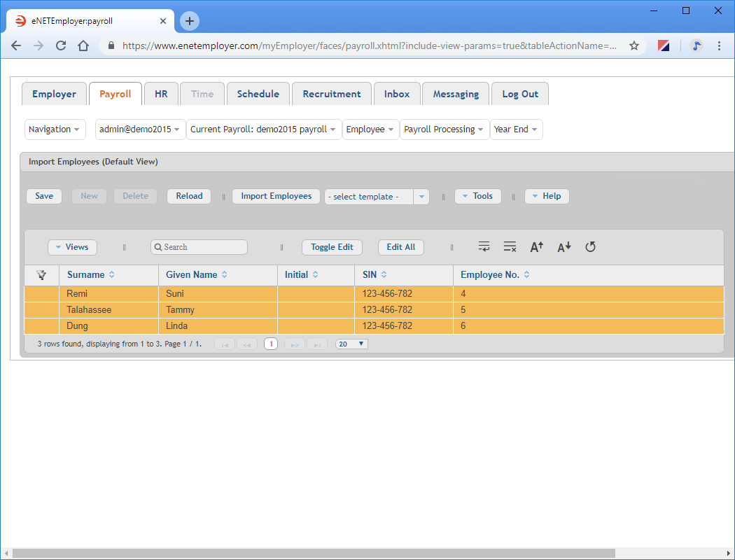Select the Talahassee surname cell
Image resolution: width=735 pixels, height=560 pixels.
[108, 310]
